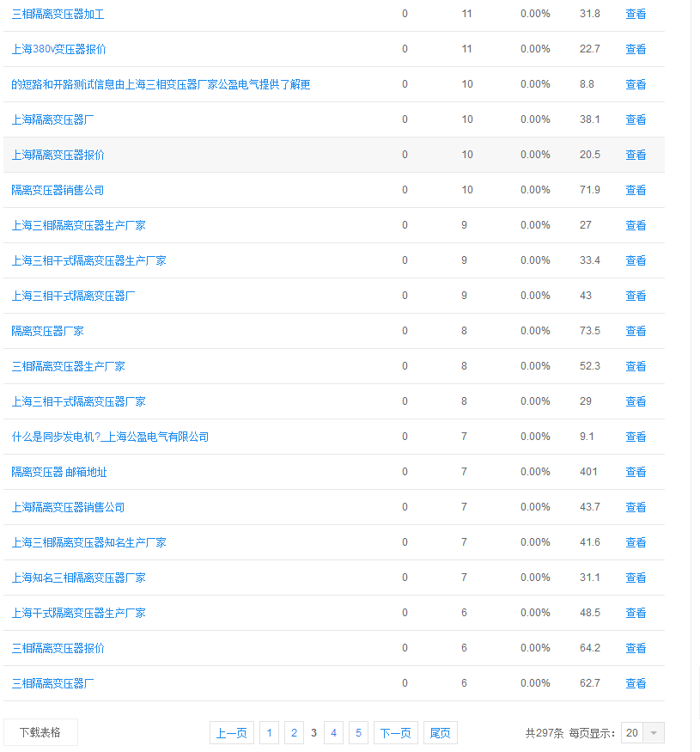This screenshot has width=700, height=752.
Task: Click 查看 in the row with rank 29
Action: pyautogui.click(x=636, y=402)
